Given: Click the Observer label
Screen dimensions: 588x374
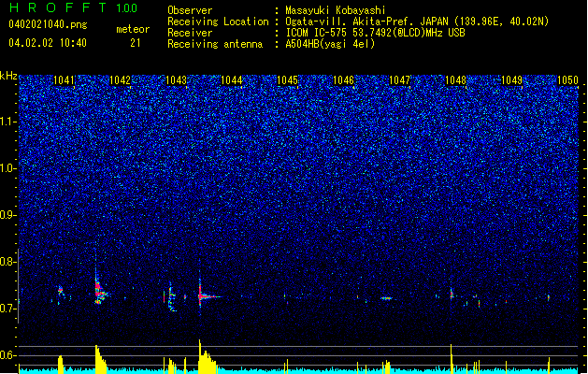Looking at the screenshot, I should 190,10.
